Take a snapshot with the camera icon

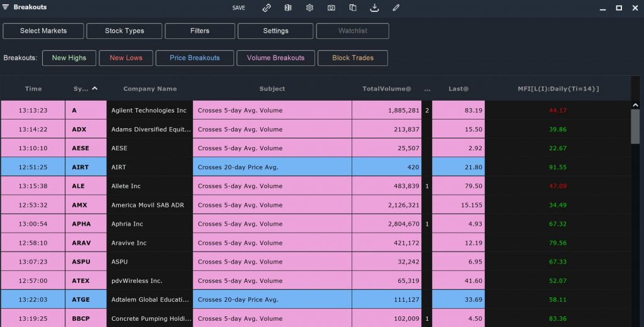(331, 8)
